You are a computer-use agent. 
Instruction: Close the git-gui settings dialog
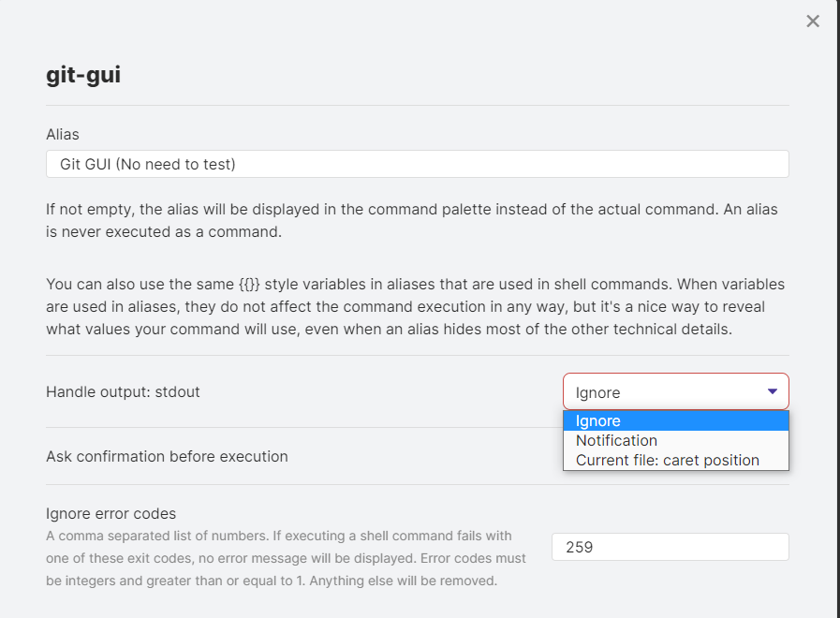point(813,21)
